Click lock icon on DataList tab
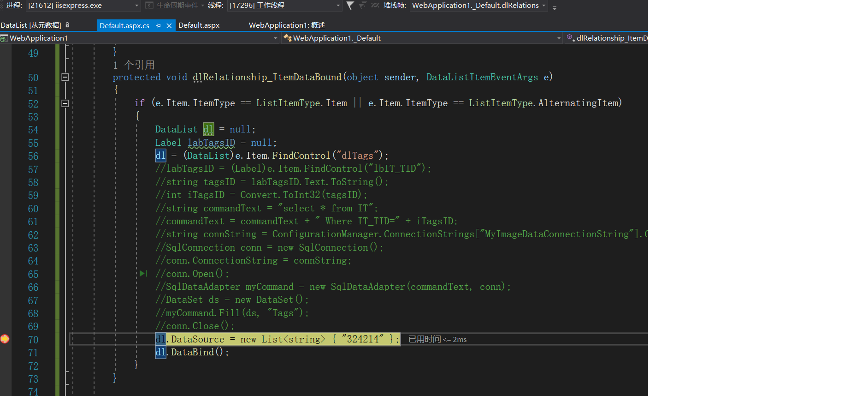 [x=67, y=25]
